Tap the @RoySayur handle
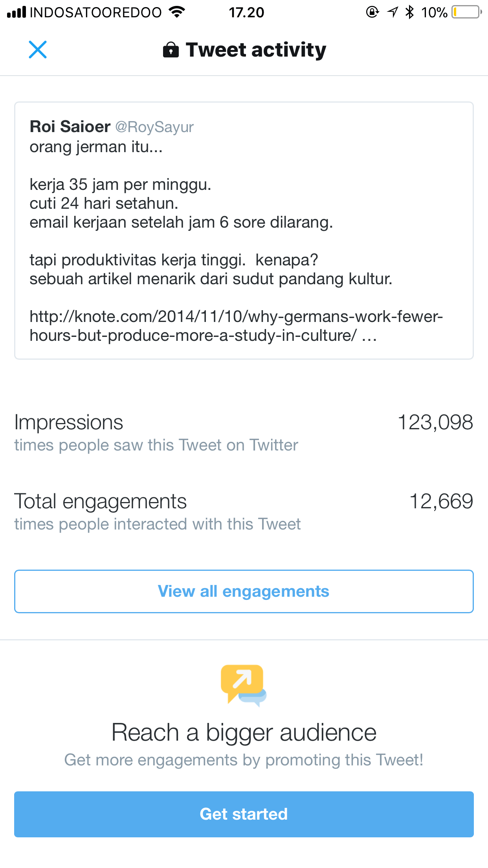The height and width of the screenshot is (868, 488). pyautogui.click(x=154, y=127)
